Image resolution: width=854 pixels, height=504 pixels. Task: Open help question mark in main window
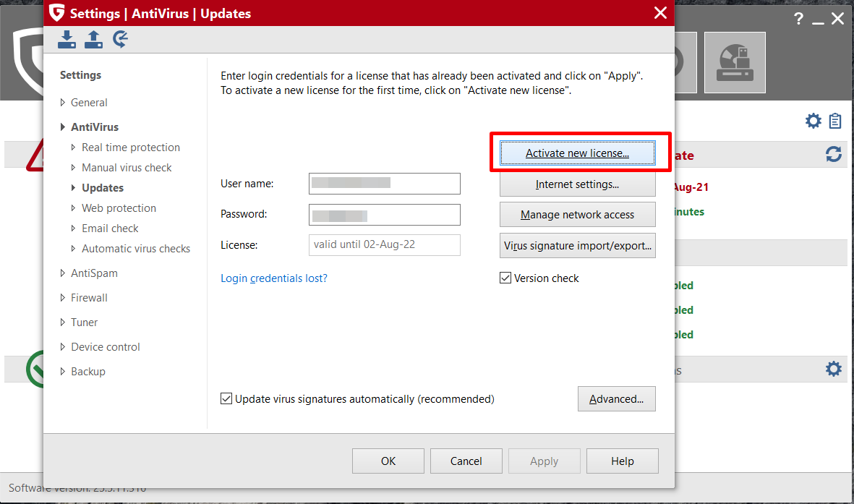click(x=798, y=19)
